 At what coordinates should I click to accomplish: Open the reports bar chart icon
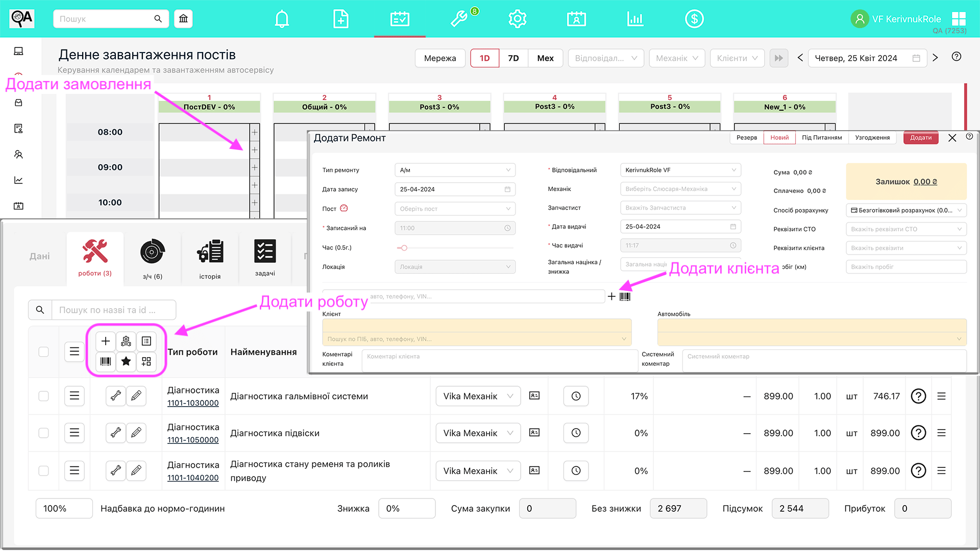pos(635,19)
